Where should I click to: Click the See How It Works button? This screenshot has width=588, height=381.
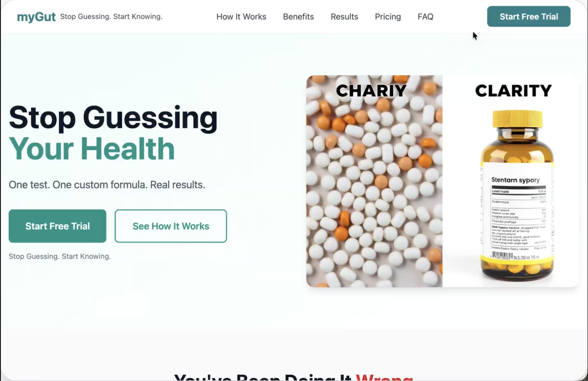tap(171, 226)
